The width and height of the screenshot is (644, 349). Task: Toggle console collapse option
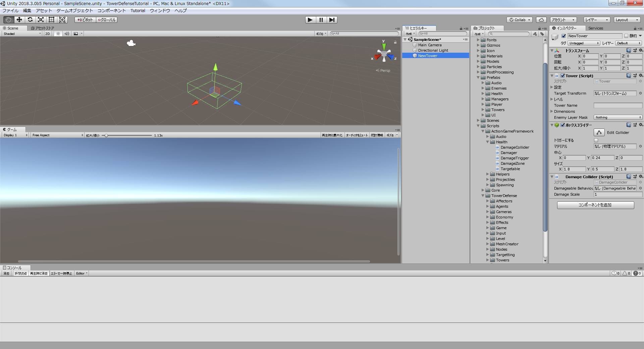point(20,273)
